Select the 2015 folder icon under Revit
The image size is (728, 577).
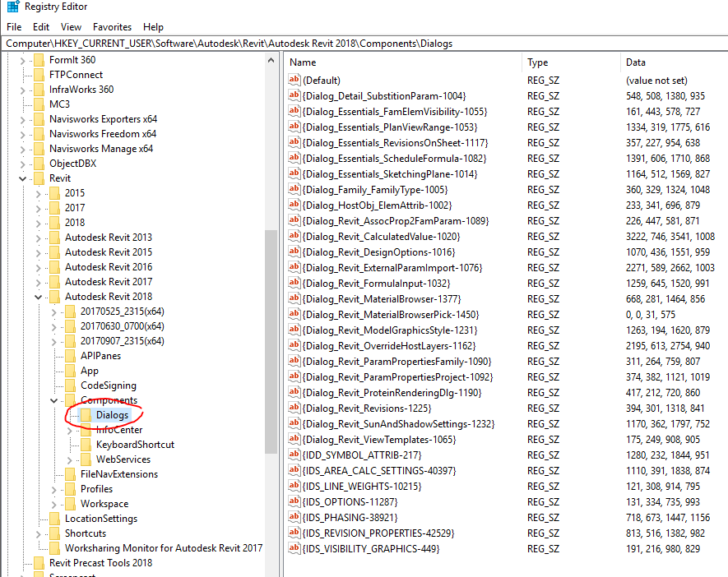coord(55,193)
